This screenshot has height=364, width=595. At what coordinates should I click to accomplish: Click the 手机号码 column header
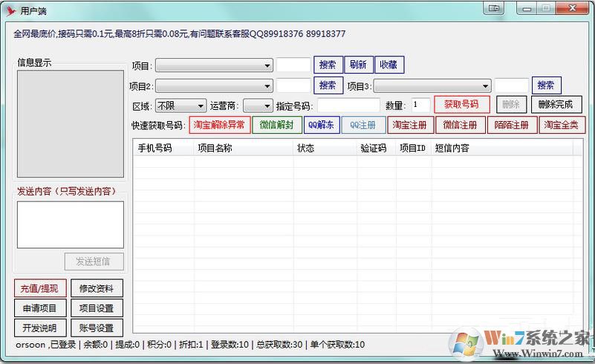point(163,148)
